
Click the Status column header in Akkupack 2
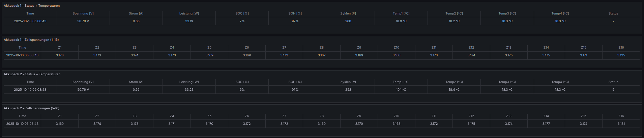[x=613, y=82]
